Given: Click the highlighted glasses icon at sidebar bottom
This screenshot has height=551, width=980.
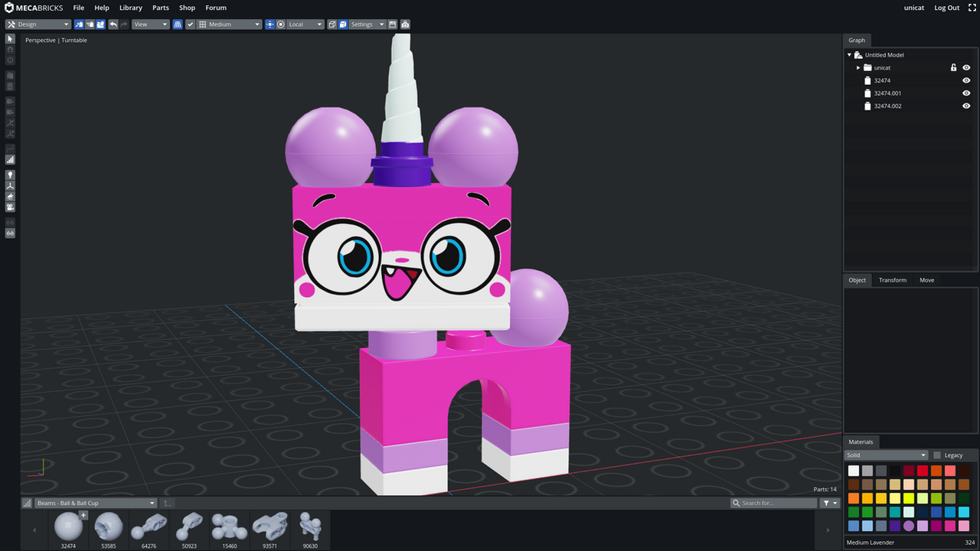Looking at the screenshot, I should click(10, 233).
